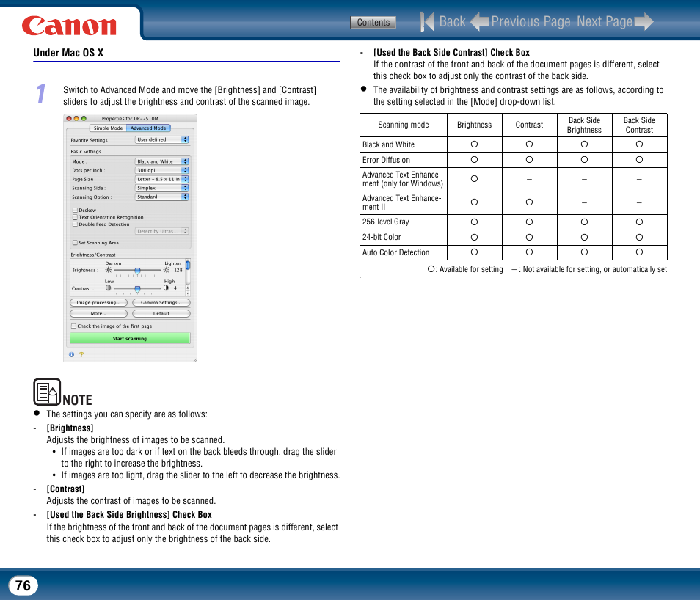This screenshot has height=600, width=700.
Task: Go to Next Page using right arrow
Action: [x=644, y=21]
